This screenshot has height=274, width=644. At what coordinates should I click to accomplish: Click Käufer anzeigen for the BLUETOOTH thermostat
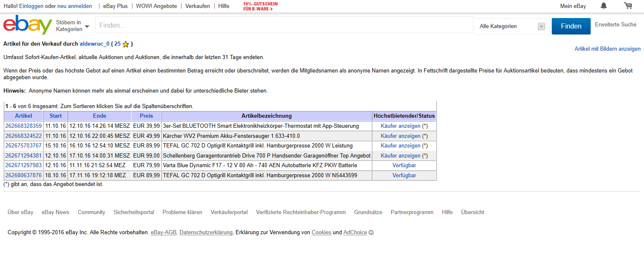coord(400,126)
